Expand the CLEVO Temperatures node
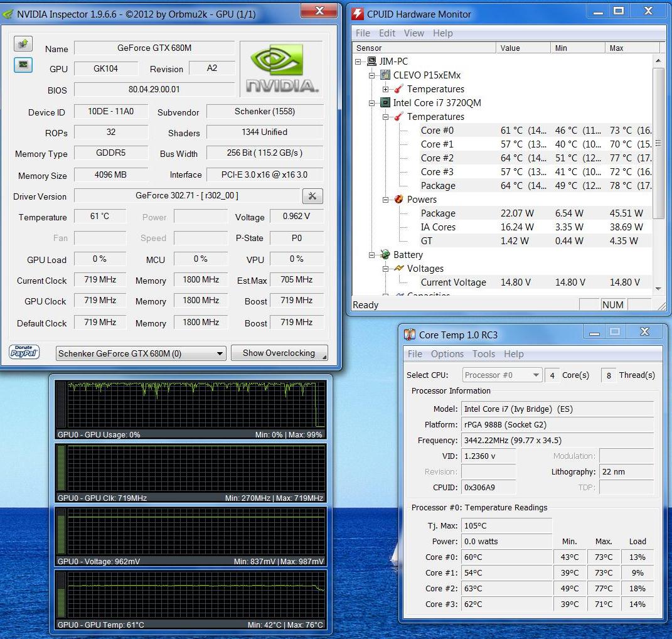672x639 pixels. click(386, 89)
